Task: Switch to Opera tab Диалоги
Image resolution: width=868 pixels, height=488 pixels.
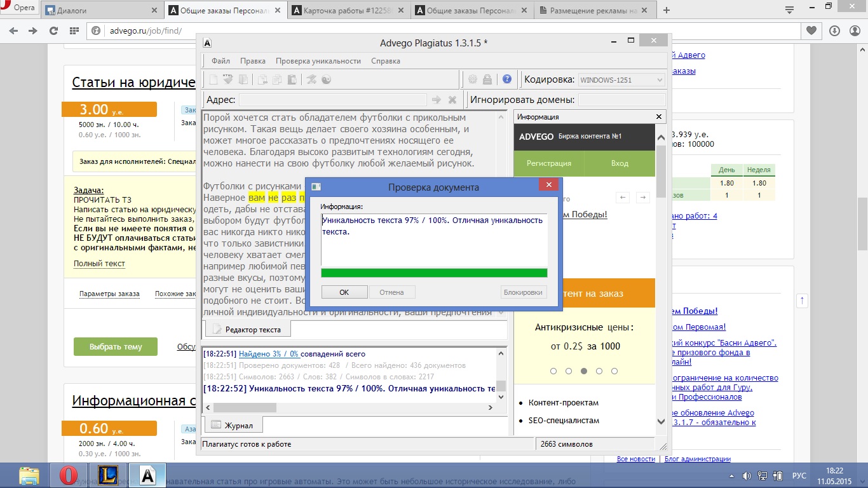Action: coord(102,11)
